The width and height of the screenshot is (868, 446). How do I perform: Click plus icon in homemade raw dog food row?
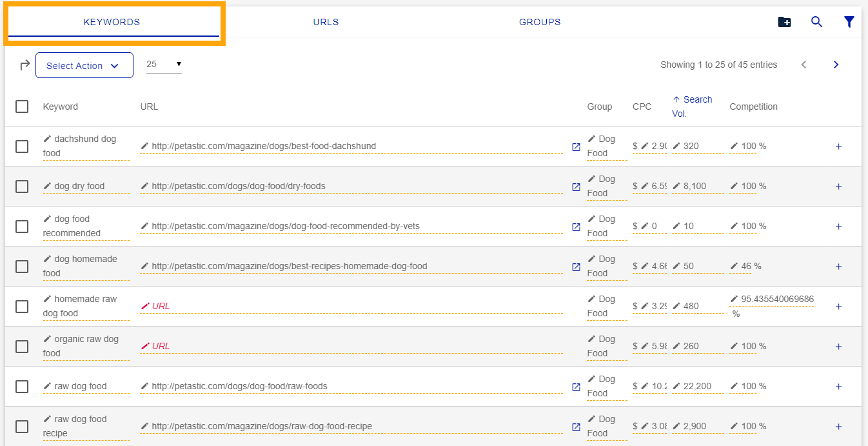[x=838, y=307]
